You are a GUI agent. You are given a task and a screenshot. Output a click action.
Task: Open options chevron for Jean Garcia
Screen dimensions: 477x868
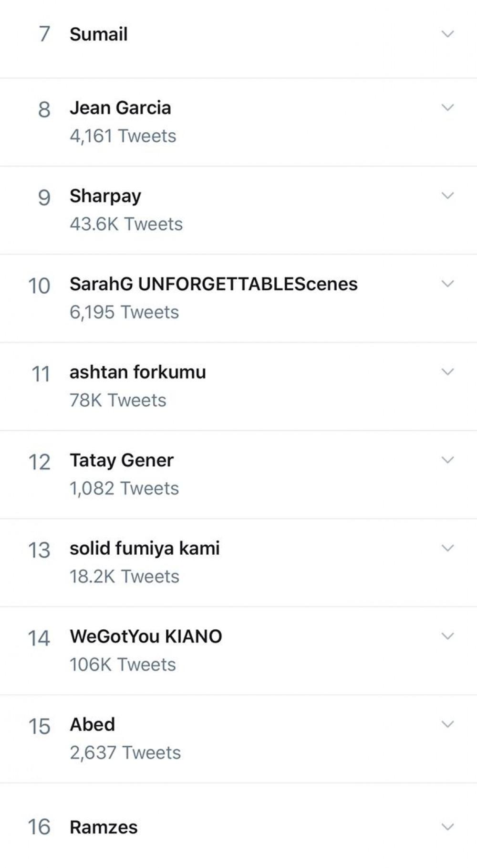tap(447, 107)
